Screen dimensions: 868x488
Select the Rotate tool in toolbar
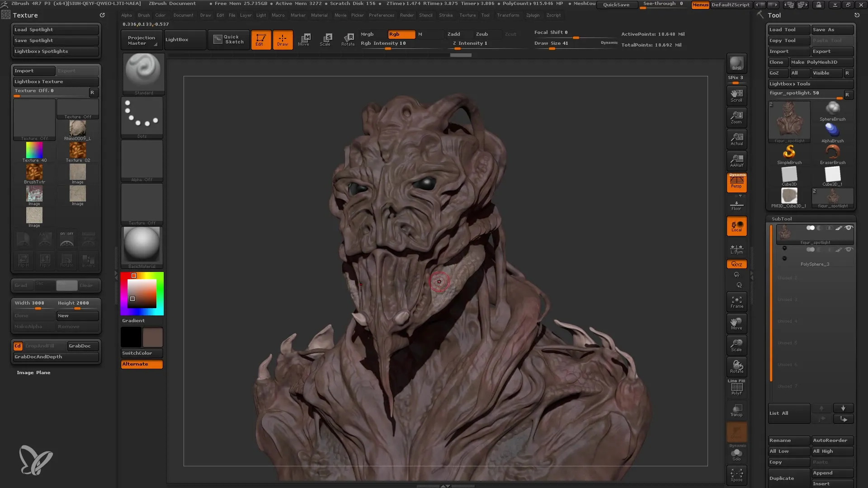point(348,39)
